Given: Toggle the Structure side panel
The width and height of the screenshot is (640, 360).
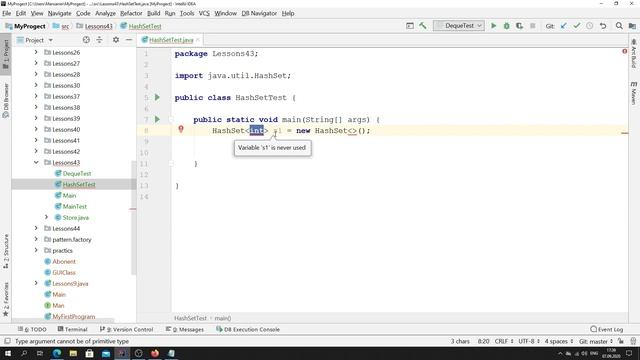Looking at the screenshot, I should (6, 251).
